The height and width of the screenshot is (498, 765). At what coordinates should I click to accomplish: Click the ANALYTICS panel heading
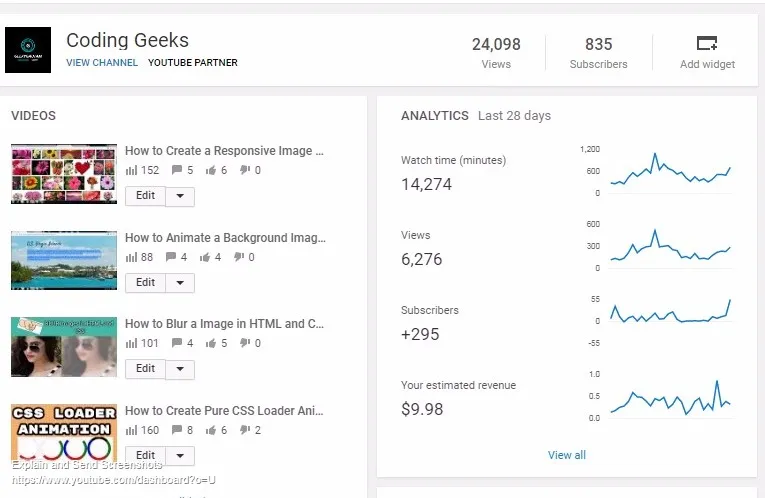point(435,116)
